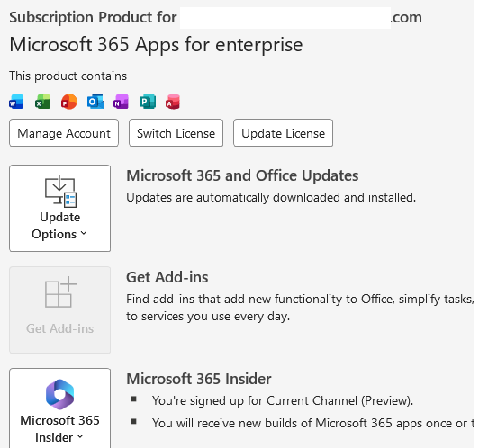This screenshot has height=448, width=479.
Task: Click the Microsoft 365 Insider logo icon
Action: click(59, 394)
